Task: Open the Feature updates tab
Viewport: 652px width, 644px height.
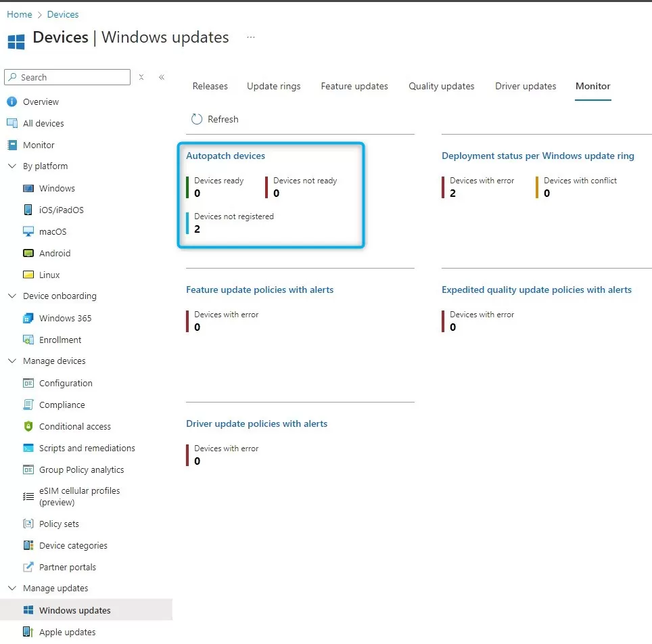Action: [354, 86]
